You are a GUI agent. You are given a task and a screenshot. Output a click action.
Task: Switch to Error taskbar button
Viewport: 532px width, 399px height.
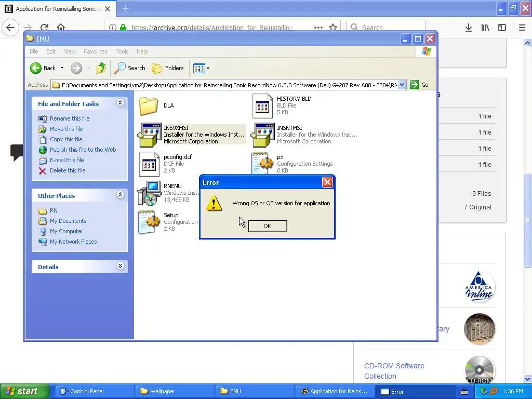tap(415, 392)
